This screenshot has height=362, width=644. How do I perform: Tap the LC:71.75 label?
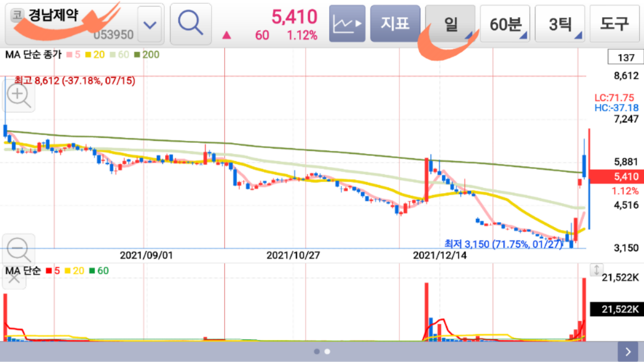pos(614,98)
